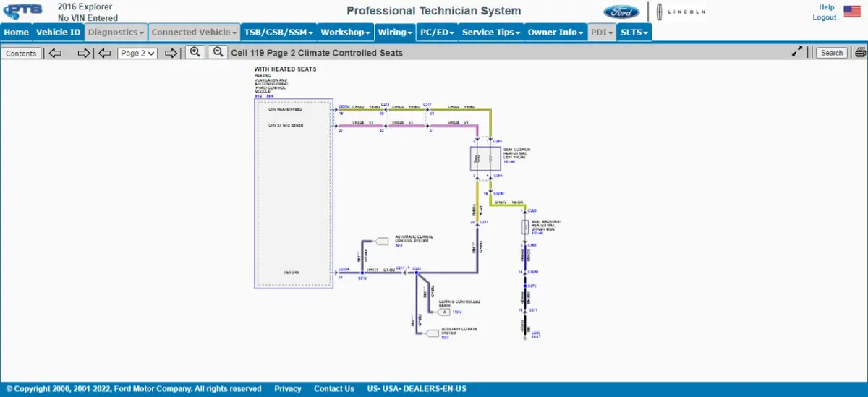Click the USA flag icon
The height and width of the screenshot is (397, 868).
[x=852, y=12]
